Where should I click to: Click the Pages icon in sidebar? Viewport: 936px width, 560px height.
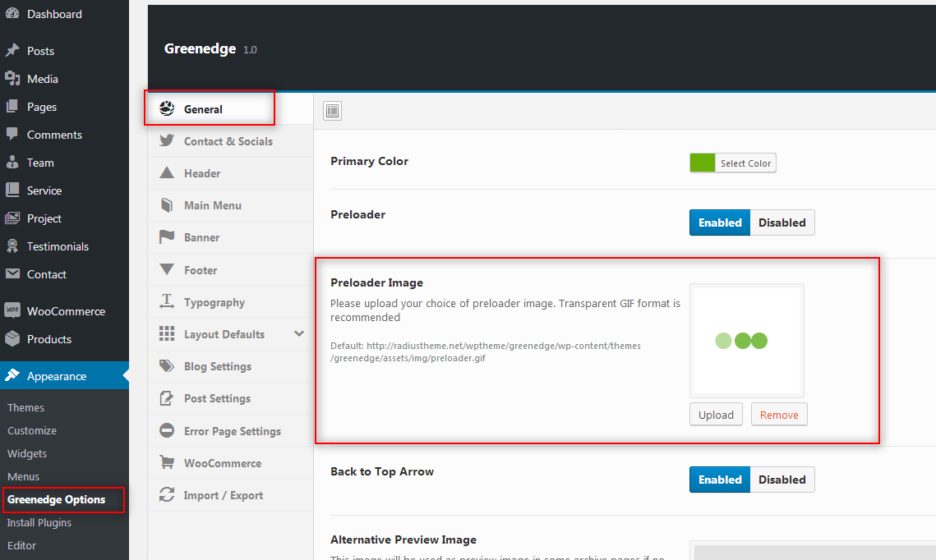pyautogui.click(x=12, y=106)
